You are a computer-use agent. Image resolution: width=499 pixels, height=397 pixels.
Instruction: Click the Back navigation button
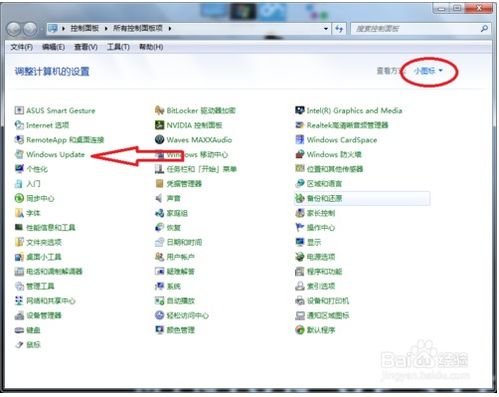click(14, 29)
